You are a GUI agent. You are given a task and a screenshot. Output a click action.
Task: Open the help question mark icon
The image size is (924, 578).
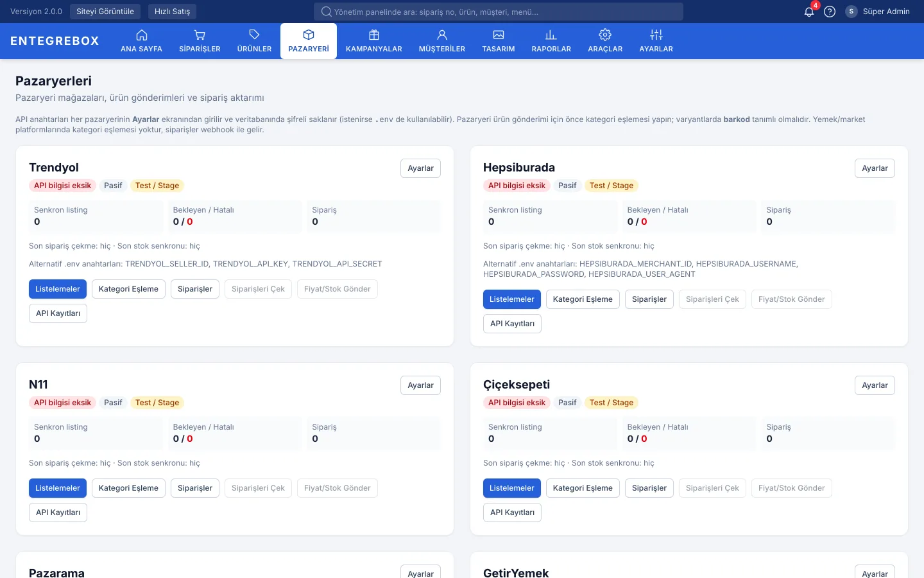pos(830,12)
